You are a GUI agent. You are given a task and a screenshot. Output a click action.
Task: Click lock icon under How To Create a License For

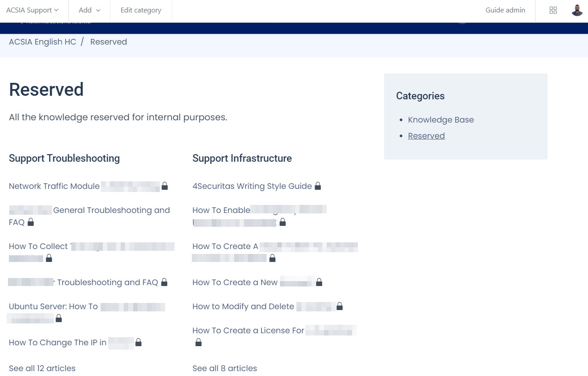[x=199, y=342]
